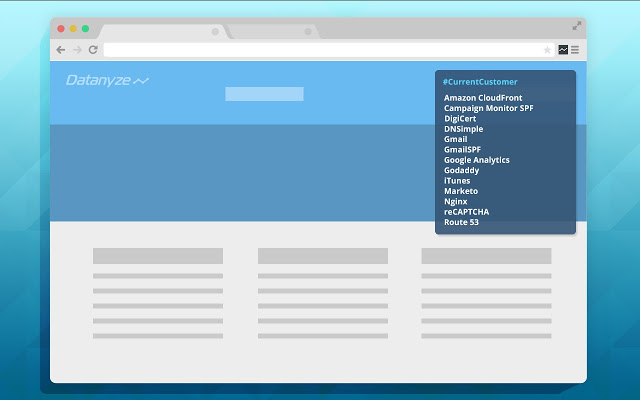Click the DigiCert entry
This screenshot has width=640, height=400.
tap(460, 119)
